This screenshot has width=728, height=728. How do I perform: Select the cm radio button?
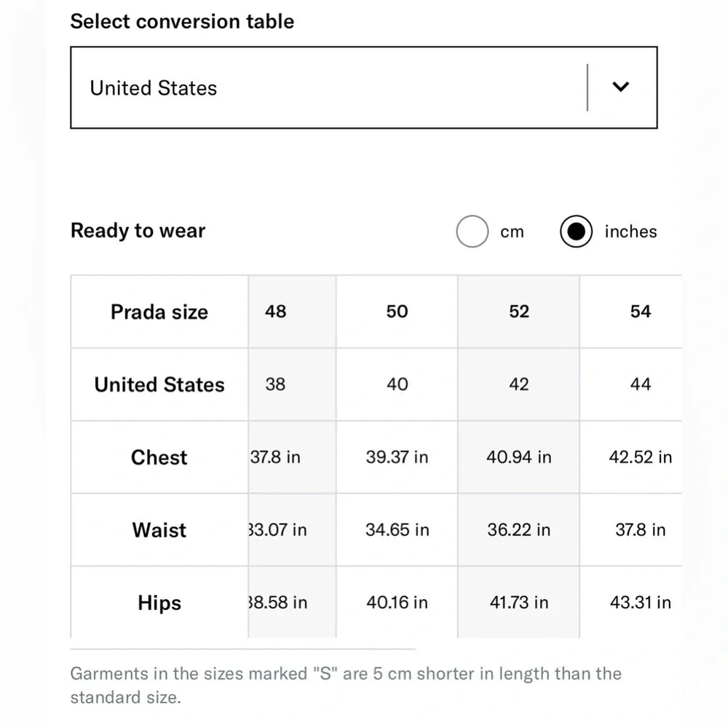[x=472, y=232]
